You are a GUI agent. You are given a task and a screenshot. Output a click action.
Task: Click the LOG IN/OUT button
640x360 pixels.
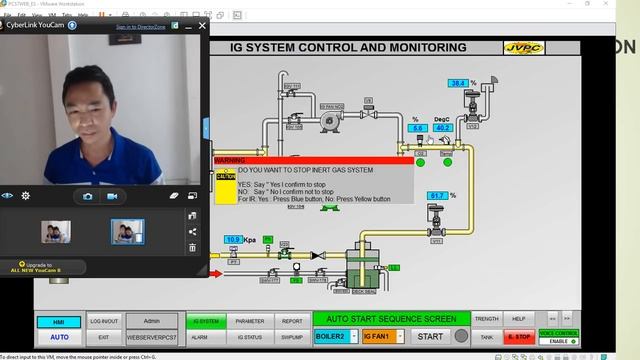pyautogui.click(x=104, y=321)
